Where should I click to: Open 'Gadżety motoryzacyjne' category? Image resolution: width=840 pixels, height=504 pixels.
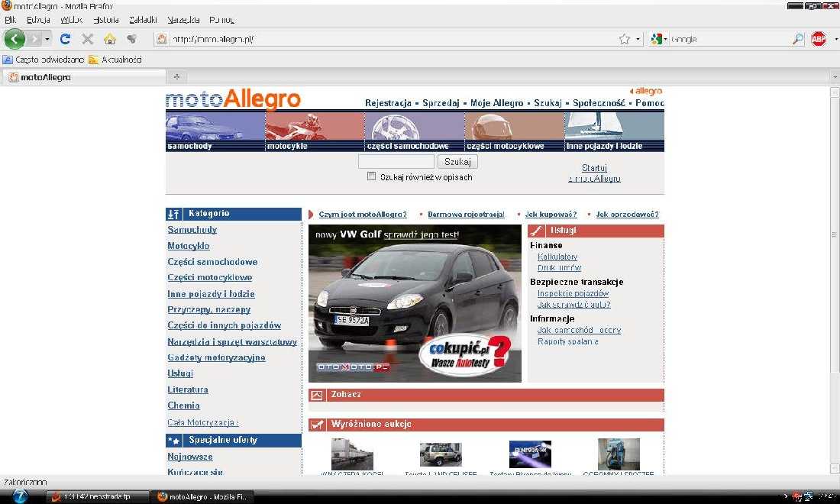click(216, 358)
